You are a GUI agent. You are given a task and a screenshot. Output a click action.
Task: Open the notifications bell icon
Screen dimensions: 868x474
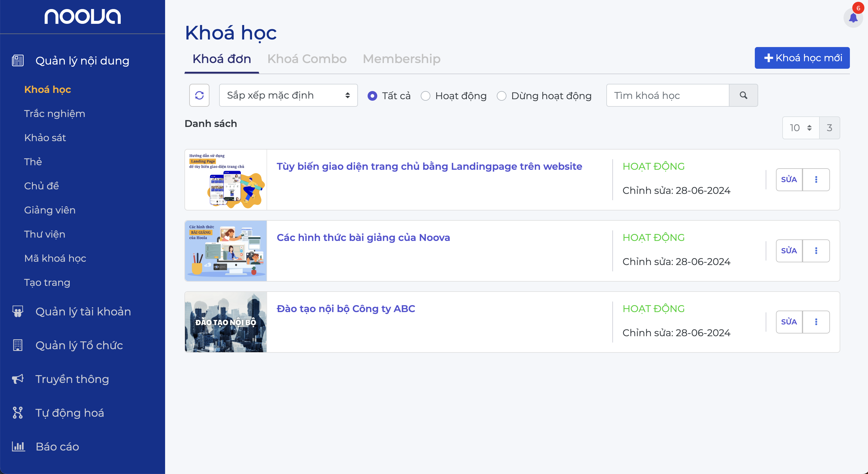[853, 18]
